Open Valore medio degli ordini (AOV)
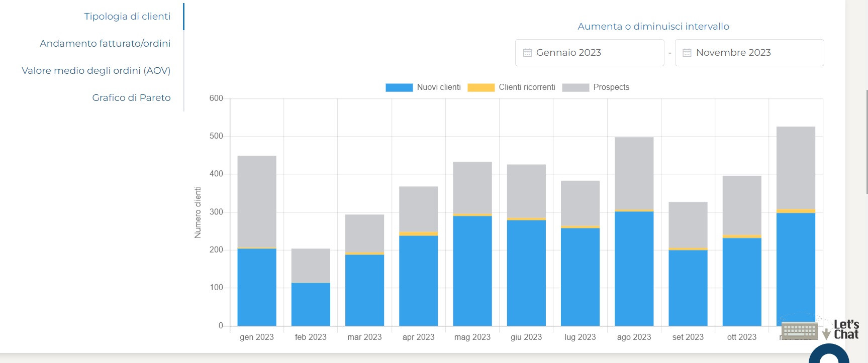The image size is (868, 363). tap(96, 71)
